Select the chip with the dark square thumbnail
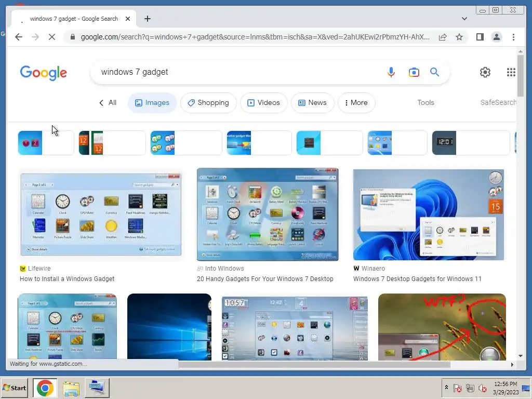 [x=329, y=143]
